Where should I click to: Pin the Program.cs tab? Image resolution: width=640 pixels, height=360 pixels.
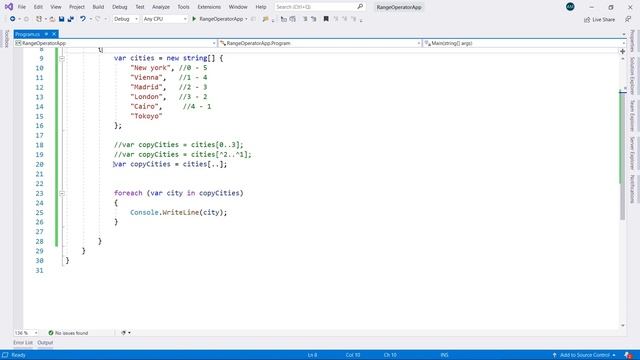(x=47, y=34)
